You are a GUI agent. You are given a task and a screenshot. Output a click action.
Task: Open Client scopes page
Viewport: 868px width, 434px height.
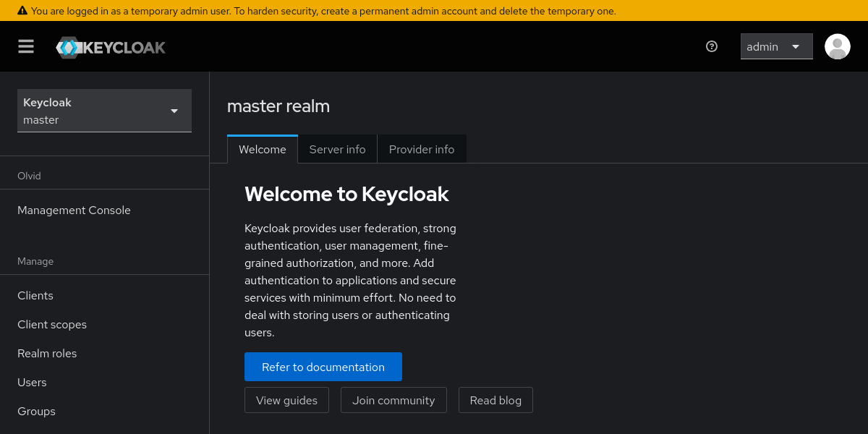click(104, 325)
